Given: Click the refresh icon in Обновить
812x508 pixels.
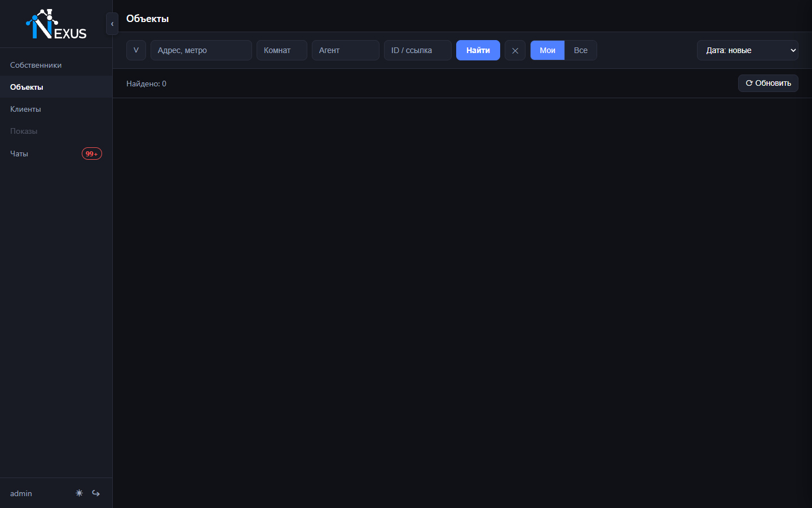Looking at the screenshot, I should 749,83.
